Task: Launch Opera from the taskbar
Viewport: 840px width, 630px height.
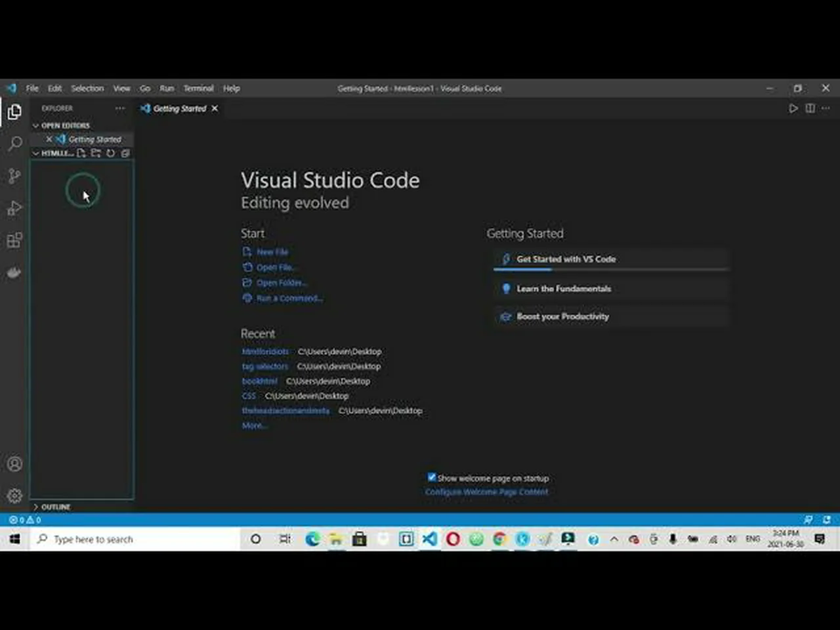Action: pos(453,539)
